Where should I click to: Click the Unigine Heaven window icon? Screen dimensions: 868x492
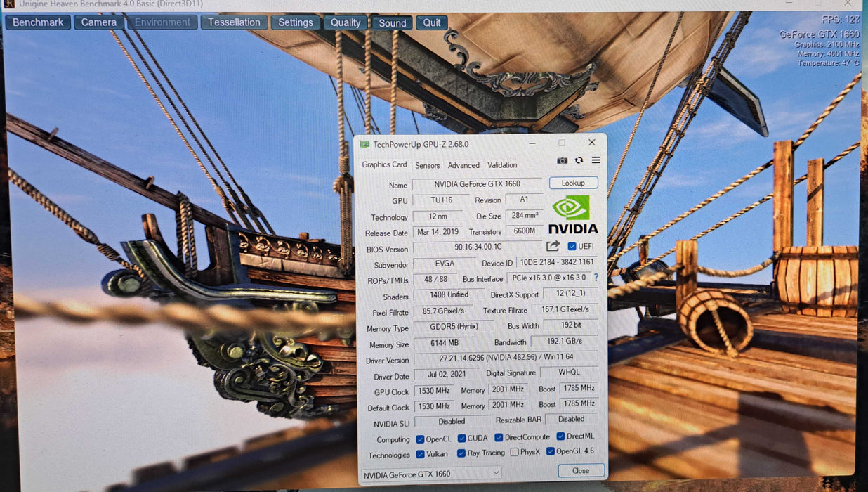coord(8,4)
